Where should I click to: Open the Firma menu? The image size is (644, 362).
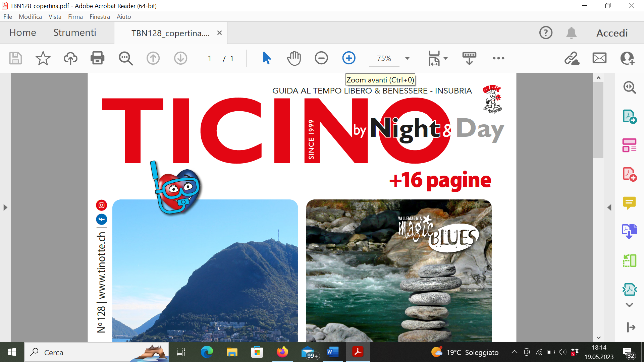pyautogui.click(x=75, y=17)
